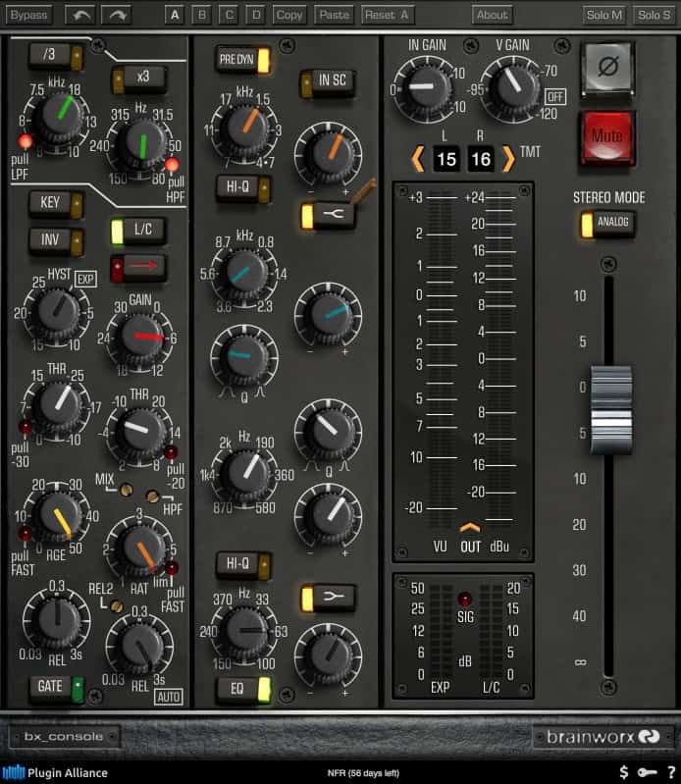Copy the current settings
Viewport: 681px width, 784px height.
tap(289, 15)
